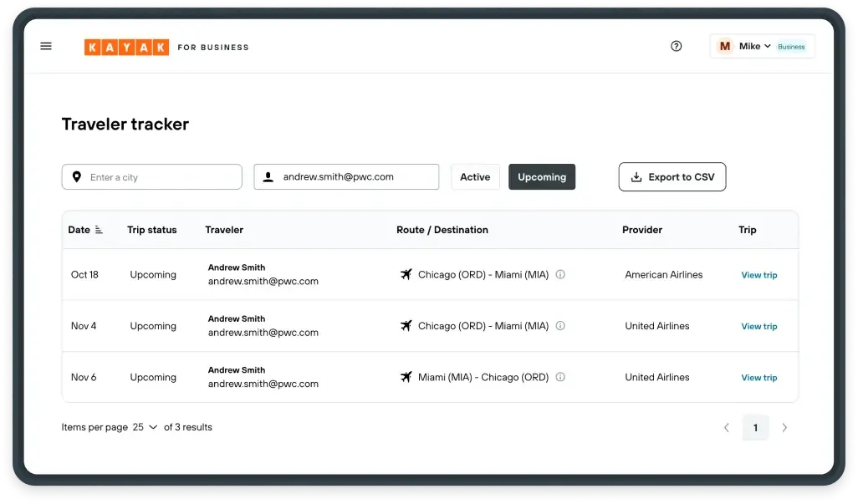Screen dimensions: 858x504
Task: Open route info icon for Nov 6 flight
Action: (560, 377)
